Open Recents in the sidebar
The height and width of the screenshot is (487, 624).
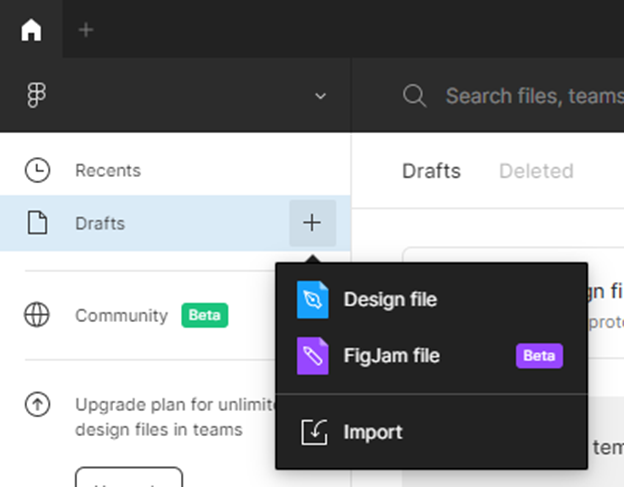coord(175,170)
